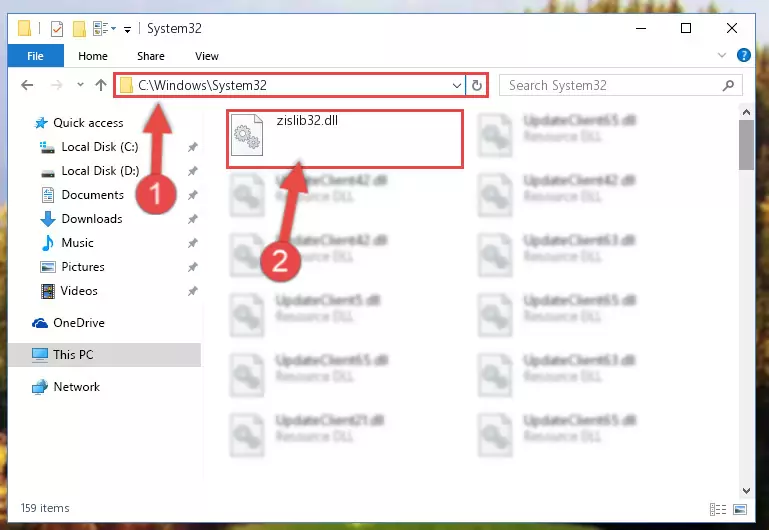769x530 pixels.
Task: Click the vertical scrollbar thumb
Action: coord(746,145)
